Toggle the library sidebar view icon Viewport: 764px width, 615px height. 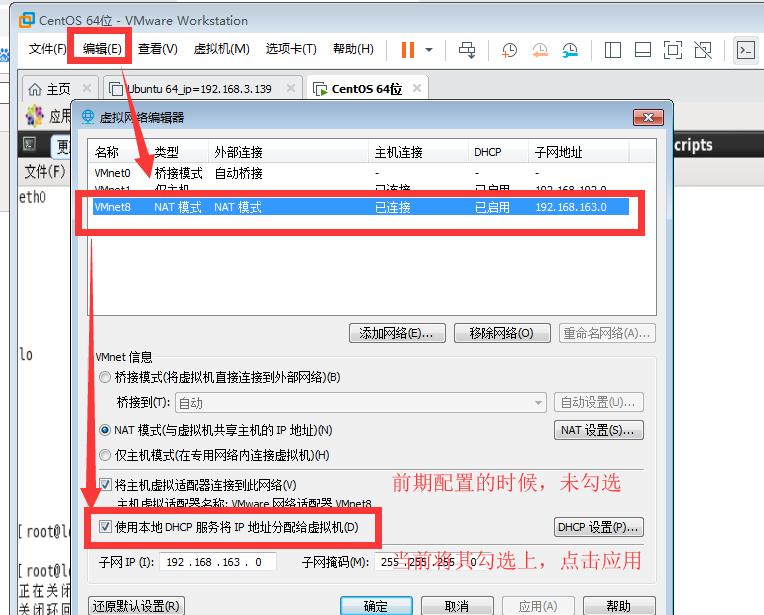[612, 50]
